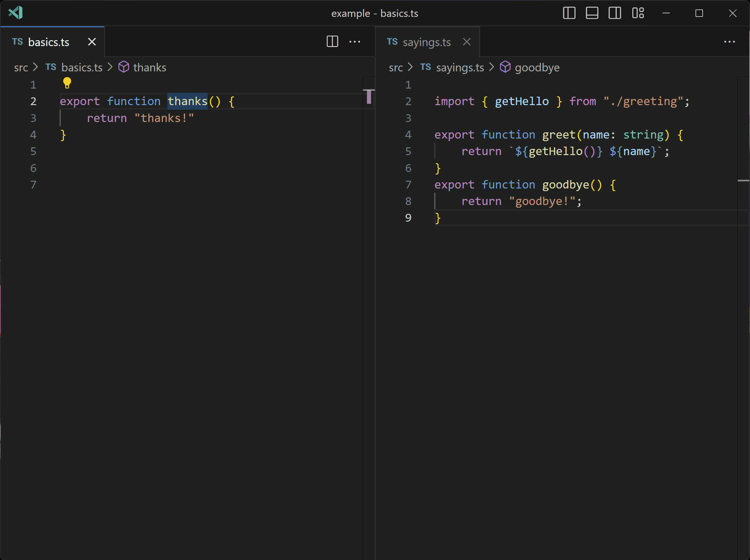
Task: Expand the sayings.ts breadcrumb dropdown
Action: click(460, 67)
